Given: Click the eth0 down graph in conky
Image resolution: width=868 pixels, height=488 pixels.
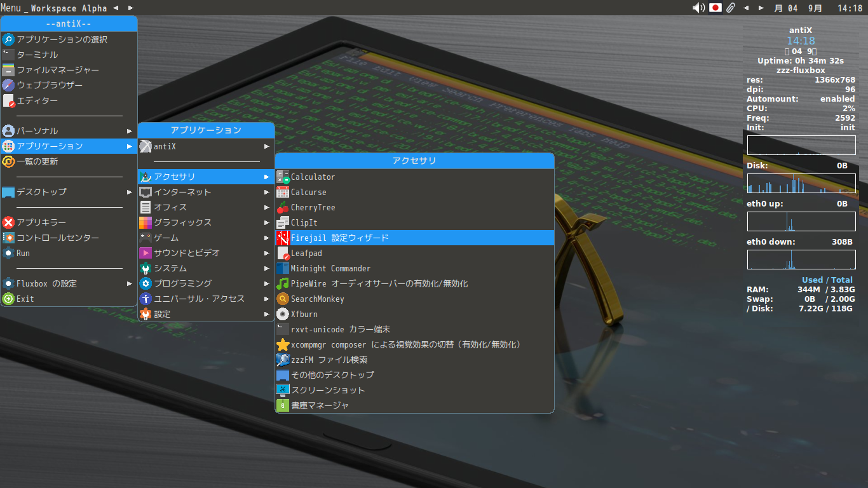Looking at the screenshot, I should click(801, 259).
